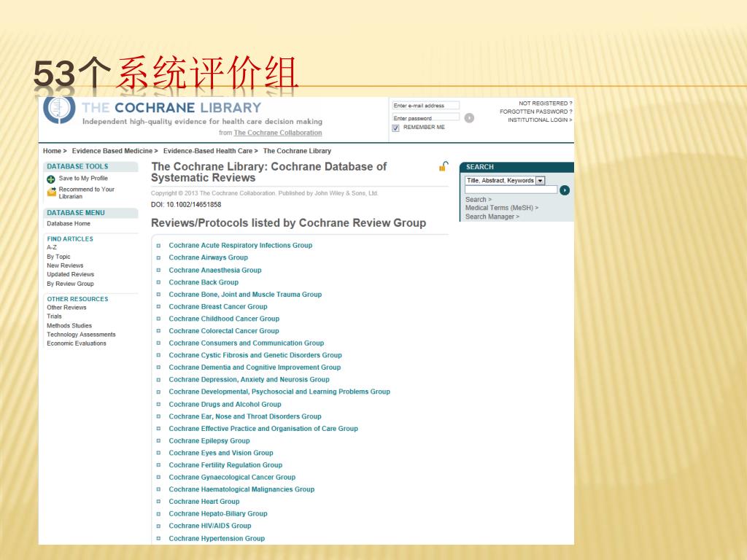Open Cochrane Ear, Nose and Throat Disorders Group

(x=245, y=416)
